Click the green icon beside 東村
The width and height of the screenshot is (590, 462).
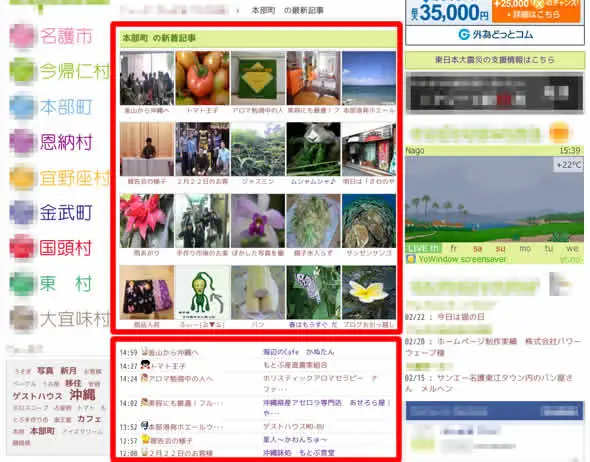(x=21, y=283)
